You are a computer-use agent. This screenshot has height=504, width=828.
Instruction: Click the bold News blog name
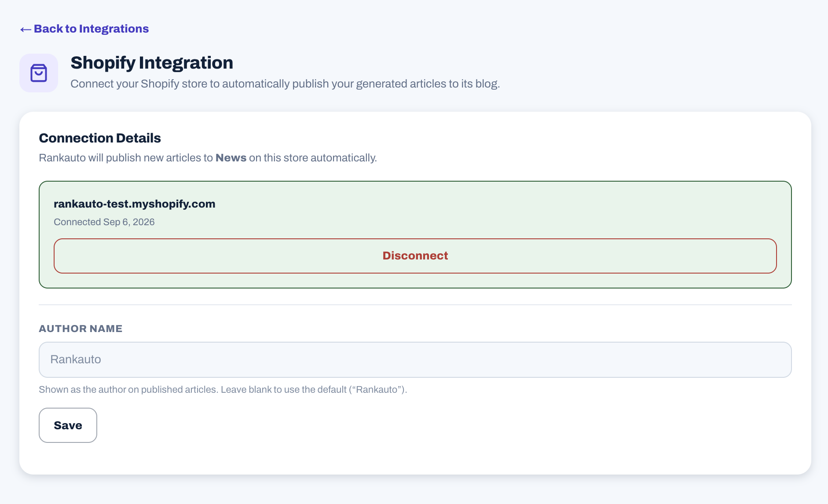pyautogui.click(x=231, y=158)
